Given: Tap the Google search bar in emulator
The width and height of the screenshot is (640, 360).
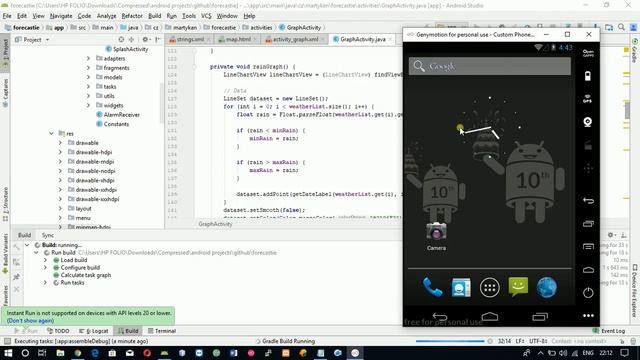Looking at the screenshot, I should pyautogui.click(x=490, y=66).
